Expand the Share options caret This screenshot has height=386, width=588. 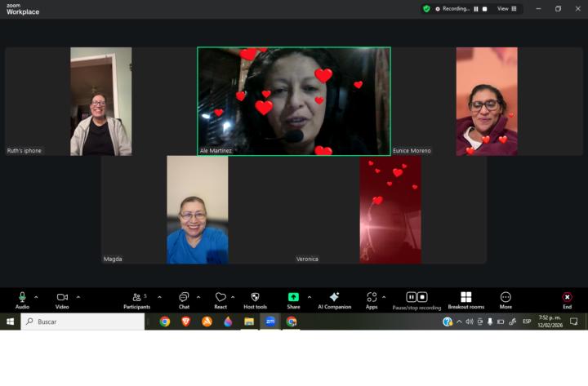(310, 297)
